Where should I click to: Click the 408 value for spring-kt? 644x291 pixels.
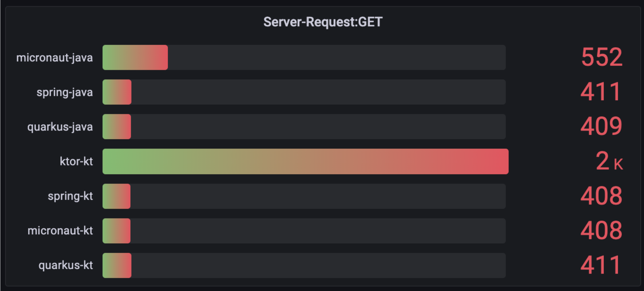coord(602,196)
